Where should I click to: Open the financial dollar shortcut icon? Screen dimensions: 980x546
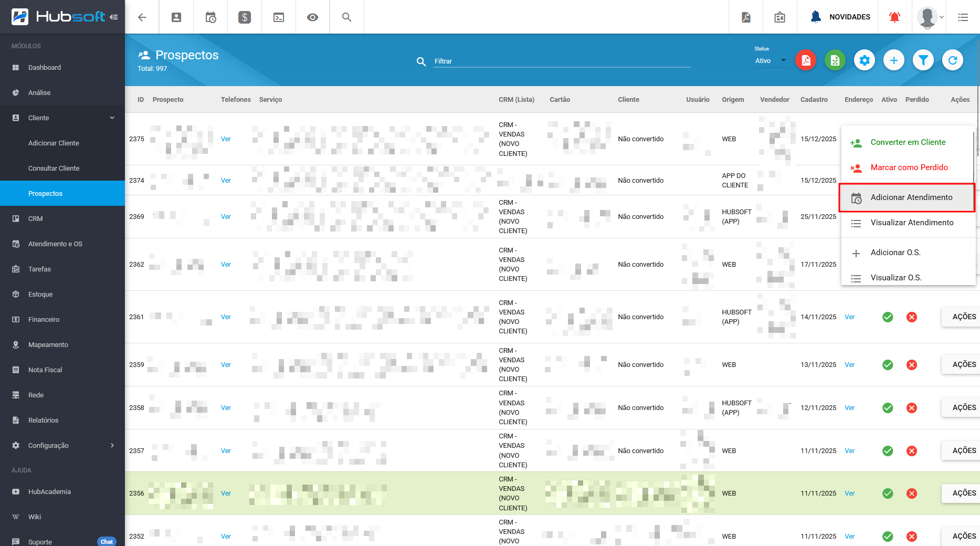[245, 17]
